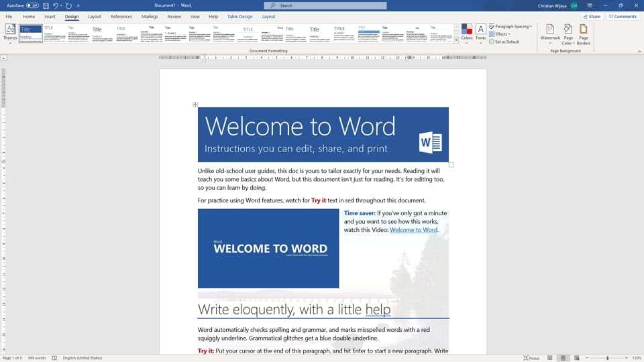The width and height of the screenshot is (644, 362).
Task: Open Page Borders dialog
Action: pos(584,32)
